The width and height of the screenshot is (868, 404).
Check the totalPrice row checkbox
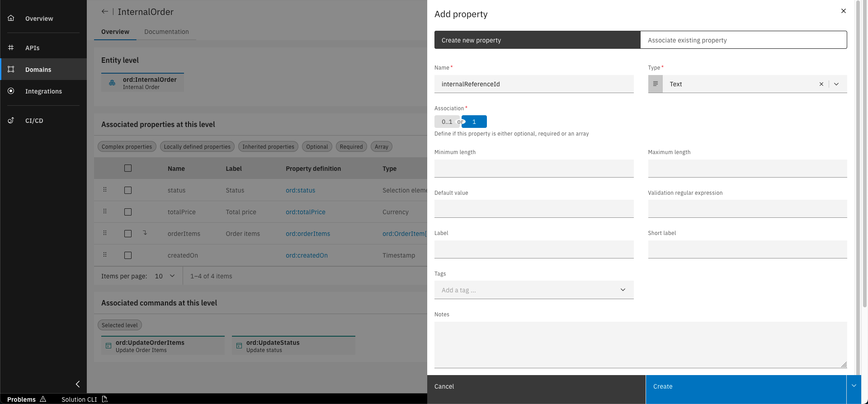click(x=128, y=212)
